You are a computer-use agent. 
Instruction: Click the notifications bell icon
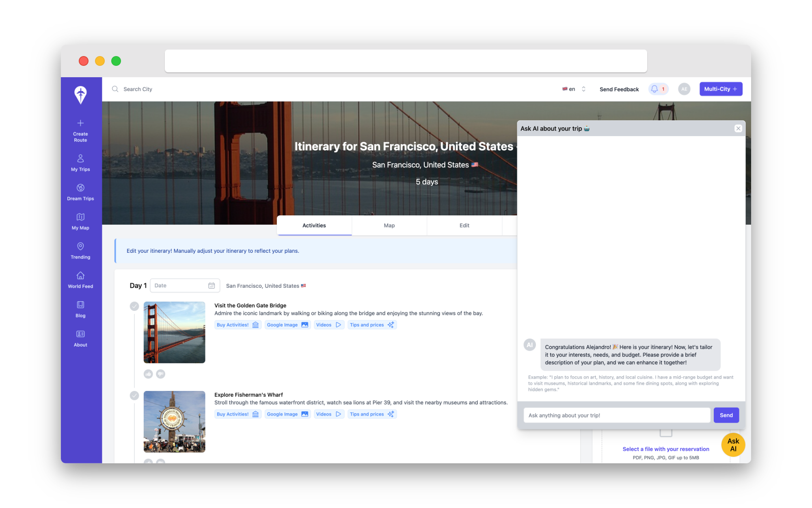pyautogui.click(x=654, y=89)
